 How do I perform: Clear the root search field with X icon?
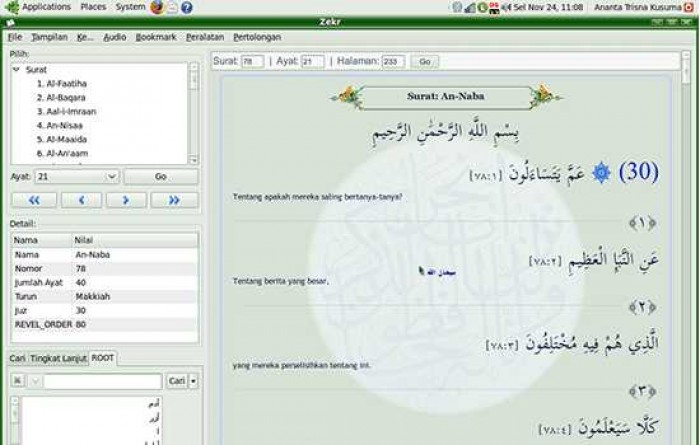(17, 381)
